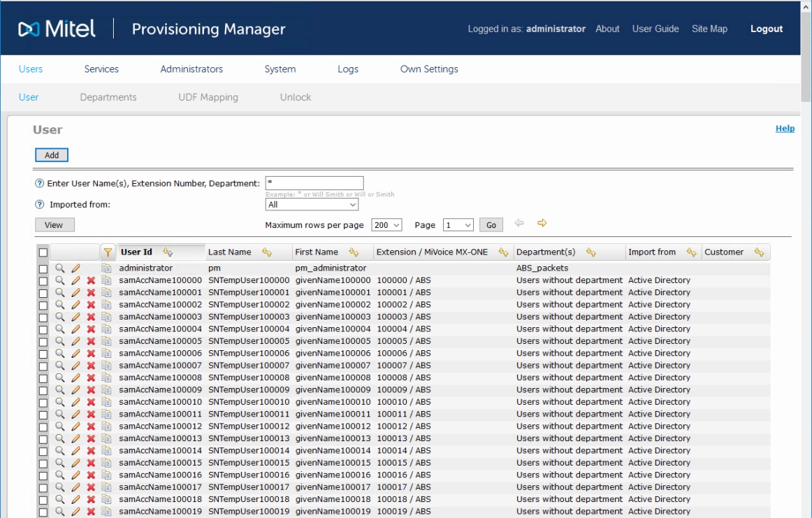Open the Imported from dropdown

tap(312, 205)
